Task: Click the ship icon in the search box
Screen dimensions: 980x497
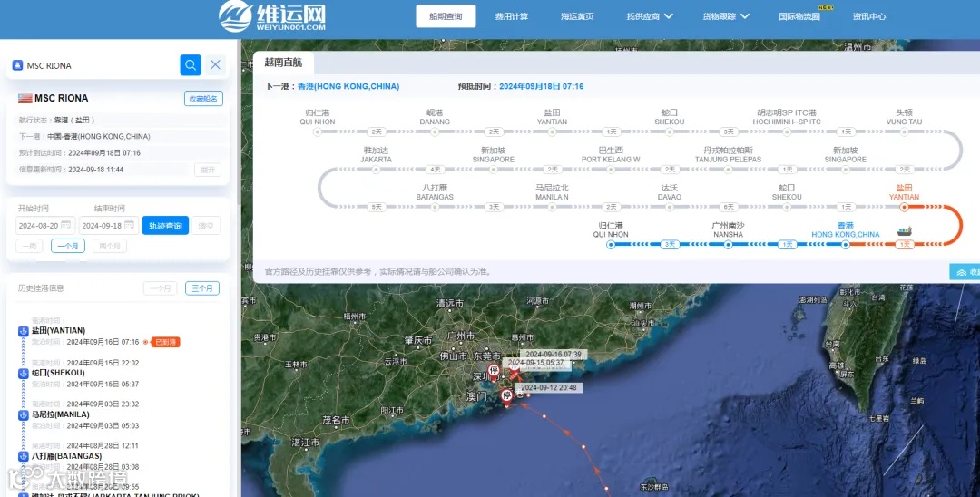Action: click(x=17, y=65)
